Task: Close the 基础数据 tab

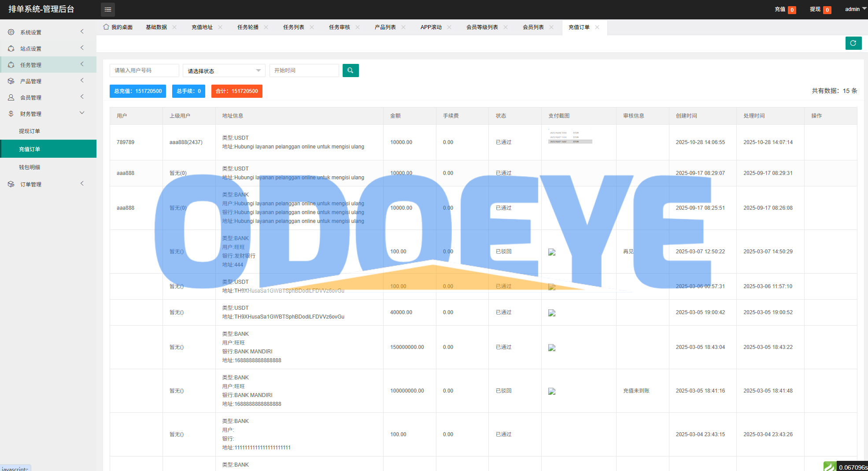Action: (174, 27)
